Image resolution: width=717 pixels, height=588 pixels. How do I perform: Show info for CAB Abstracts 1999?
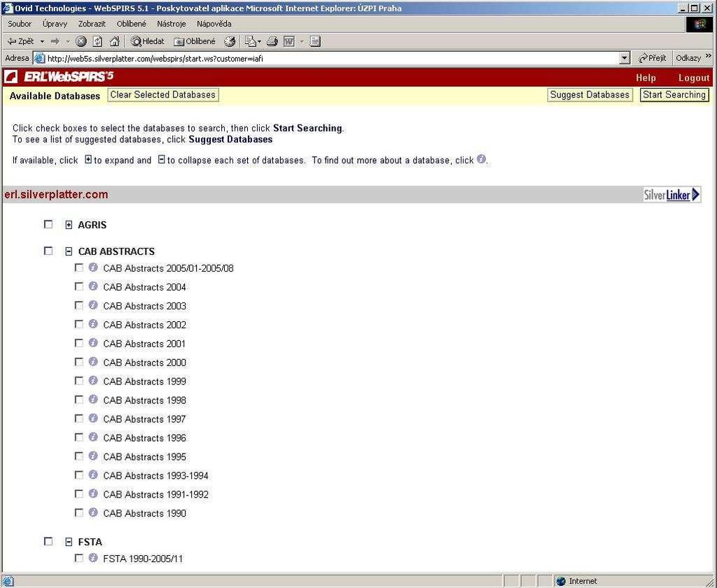(93, 380)
